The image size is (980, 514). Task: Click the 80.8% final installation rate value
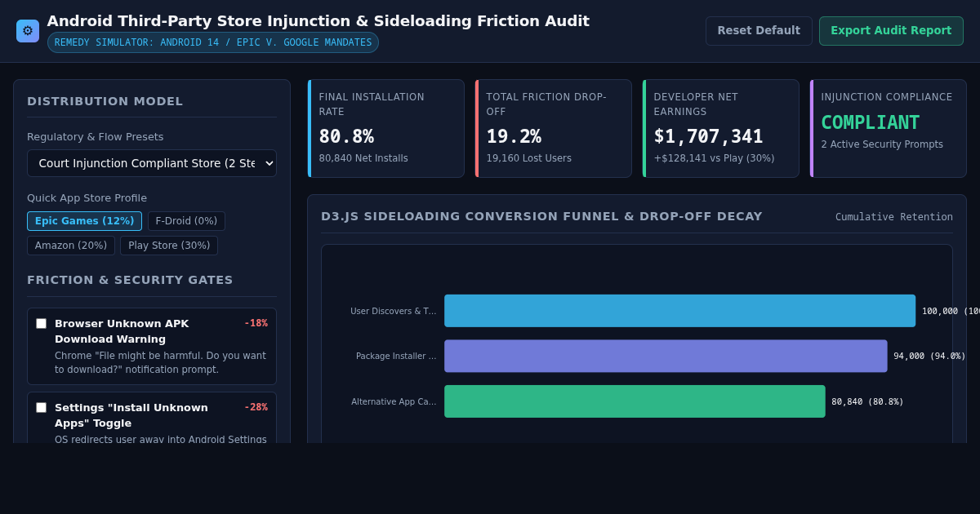[x=346, y=136]
